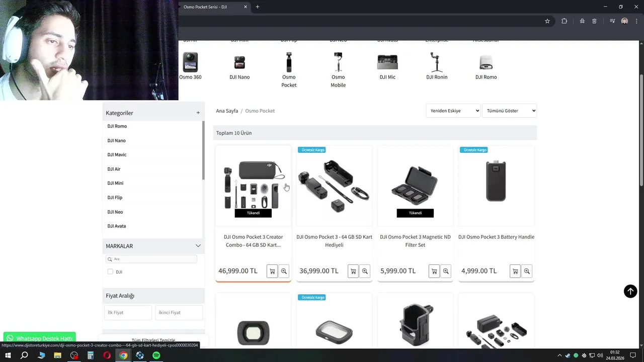Open the Osmo Pocket category icon
This screenshot has height=362, width=644.
(289, 62)
